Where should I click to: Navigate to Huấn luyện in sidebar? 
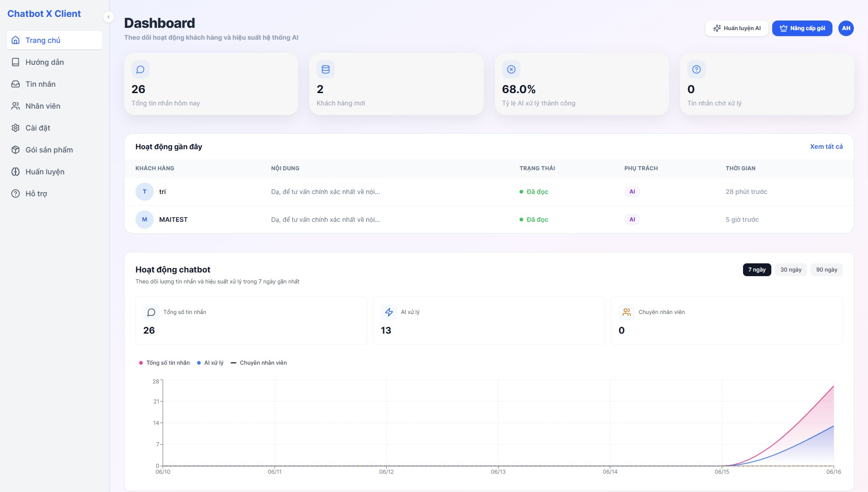[54, 172]
